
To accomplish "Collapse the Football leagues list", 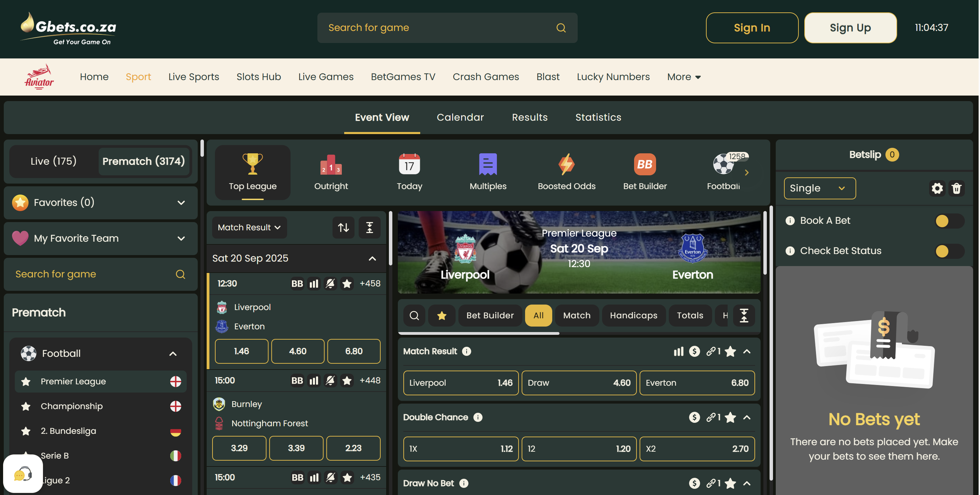I will [173, 354].
